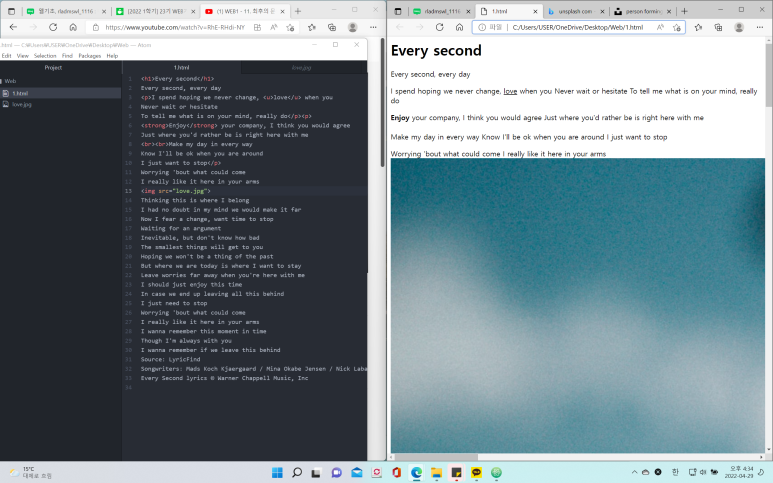
Task: Open Atom Find menu
Action: pos(67,56)
